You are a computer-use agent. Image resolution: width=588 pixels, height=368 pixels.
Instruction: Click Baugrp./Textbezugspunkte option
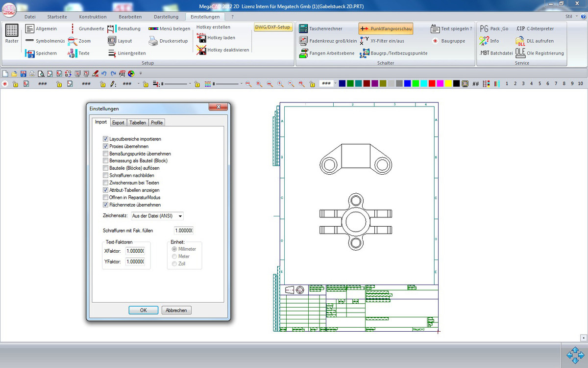[x=393, y=53]
